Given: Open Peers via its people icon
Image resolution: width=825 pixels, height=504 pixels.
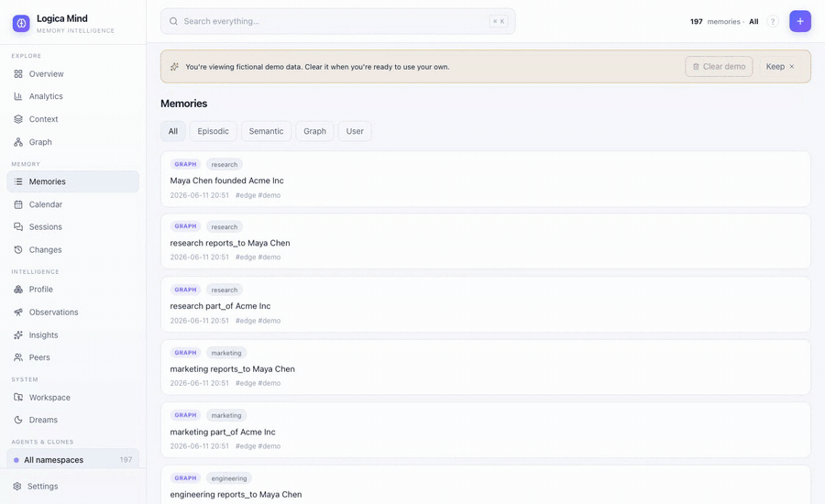Looking at the screenshot, I should (18, 357).
